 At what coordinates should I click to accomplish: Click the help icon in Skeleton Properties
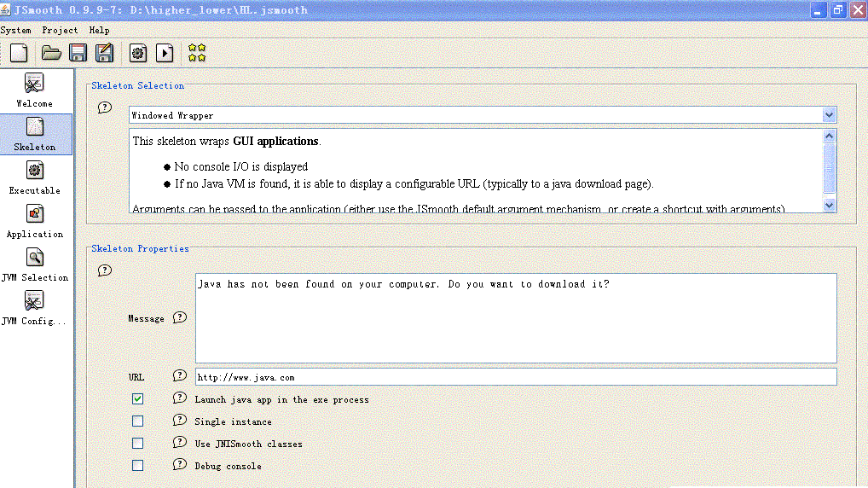[105, 270]
